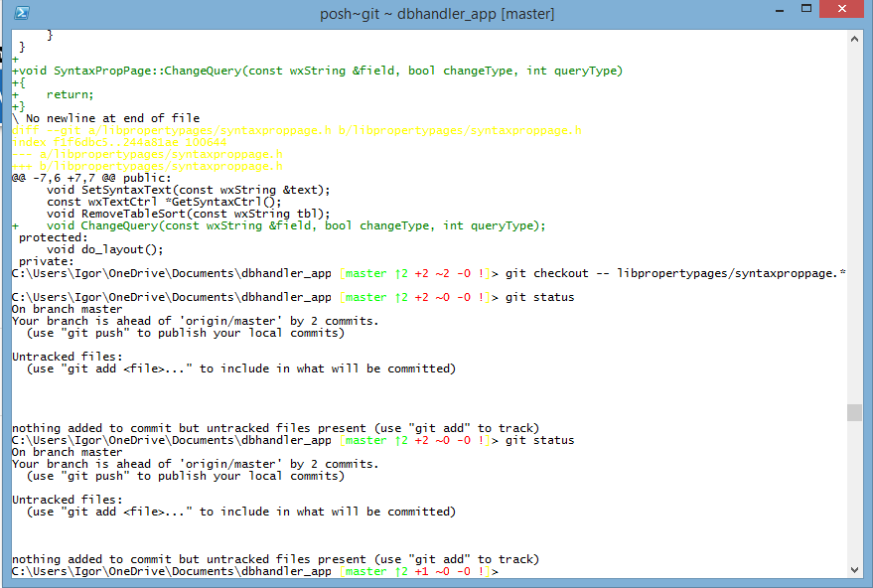Screen dimensions: 873x588
Task: Click the first 'On branch master' line
Action: tap(67, 309)
